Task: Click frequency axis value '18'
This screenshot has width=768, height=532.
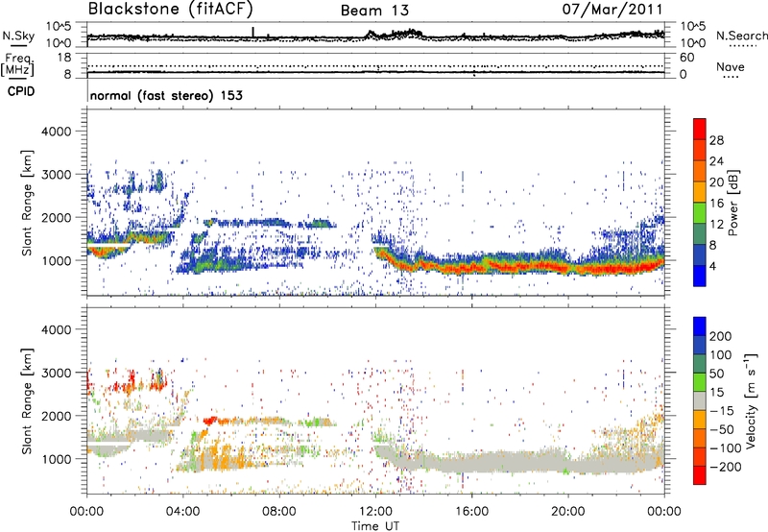Action: coord(64,58)
